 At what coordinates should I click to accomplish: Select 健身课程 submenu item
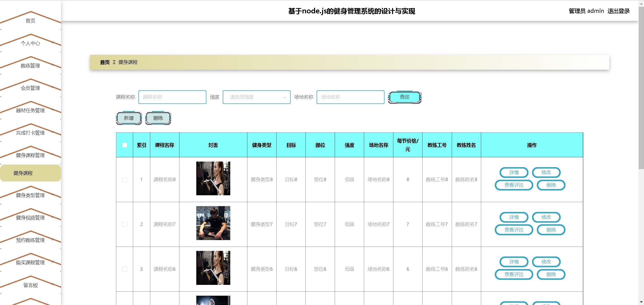pos(23,173)
